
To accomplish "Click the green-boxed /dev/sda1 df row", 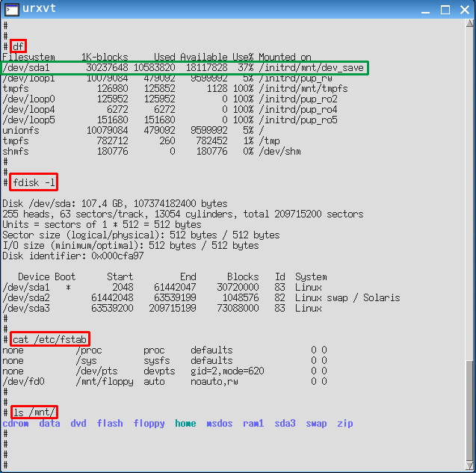I will tap(185, 67).
